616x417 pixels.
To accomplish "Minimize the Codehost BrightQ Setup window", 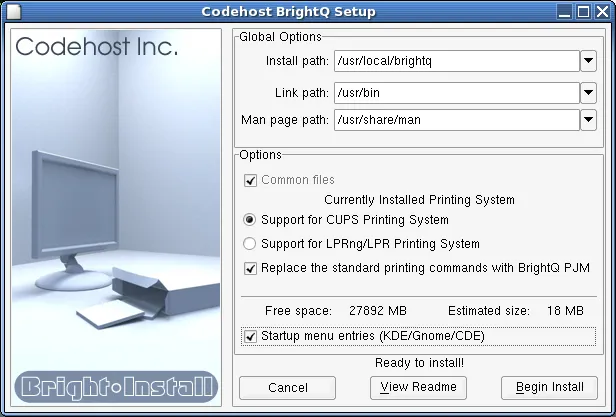I will pyautogui.click(x=565, y=12).
